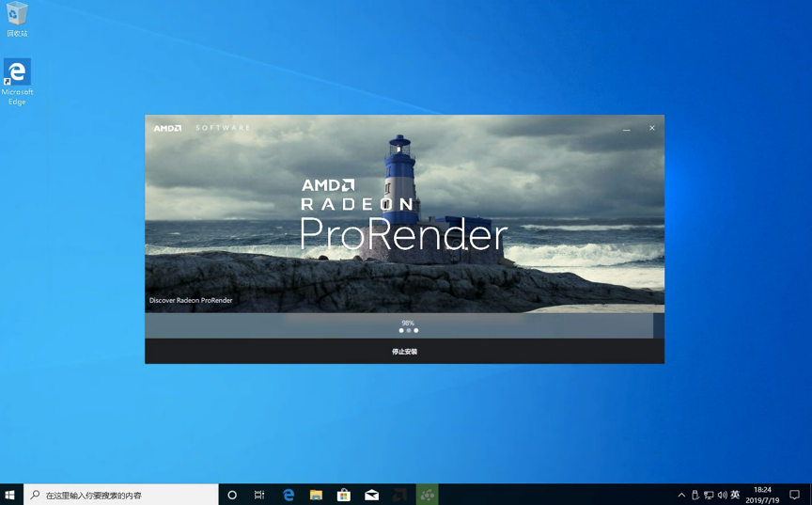812x505 pixels.
Task: Open Cortana circle button on taskbar
Action: (x=232, y=495)
